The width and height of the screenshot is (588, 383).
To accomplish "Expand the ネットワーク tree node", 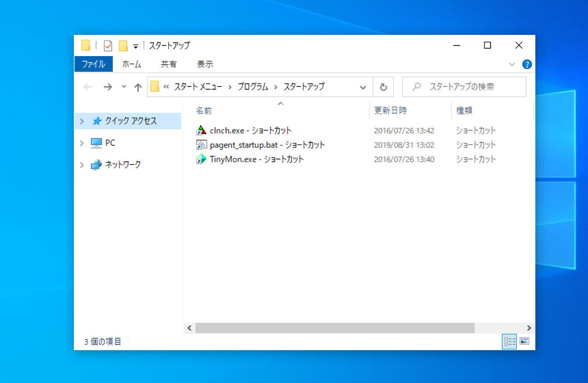I will [82, 165].
